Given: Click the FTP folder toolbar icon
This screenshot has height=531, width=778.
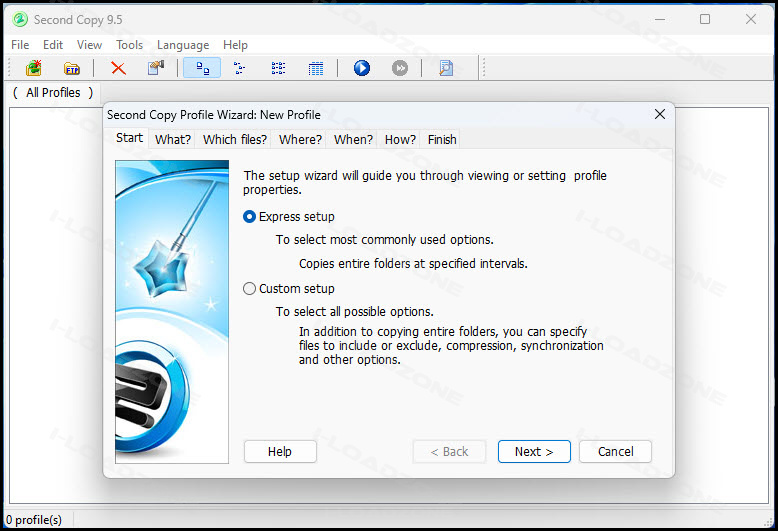Looking at the screenshot, I should click(72, 68).
